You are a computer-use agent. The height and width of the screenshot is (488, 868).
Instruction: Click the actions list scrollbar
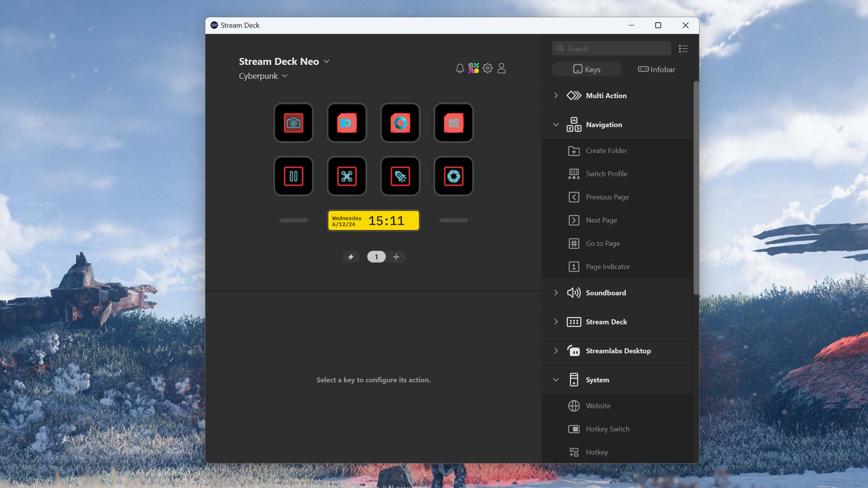tap(696, 188)
